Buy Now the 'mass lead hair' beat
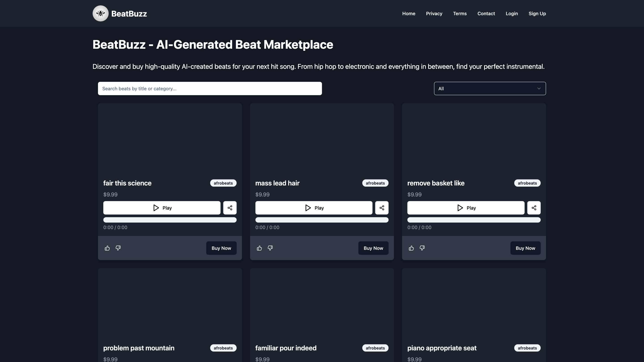Screen dimensions: 644x362 [373, 248]
